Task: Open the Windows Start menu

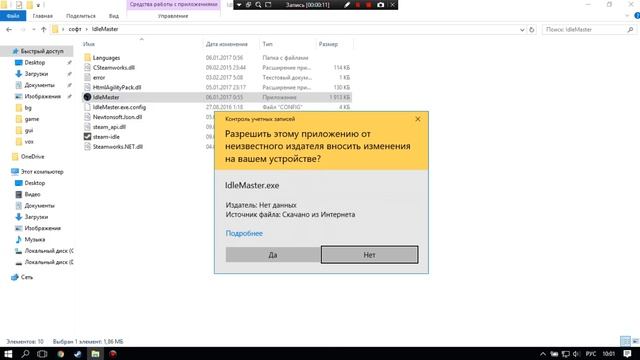Action: (x=8, y=354)
